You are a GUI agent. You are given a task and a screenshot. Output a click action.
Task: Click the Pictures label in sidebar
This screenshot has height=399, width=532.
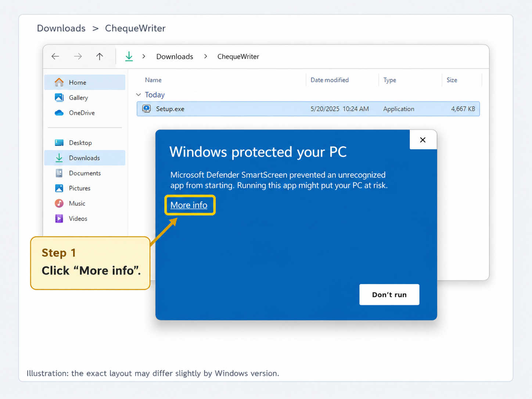[80, 188]
